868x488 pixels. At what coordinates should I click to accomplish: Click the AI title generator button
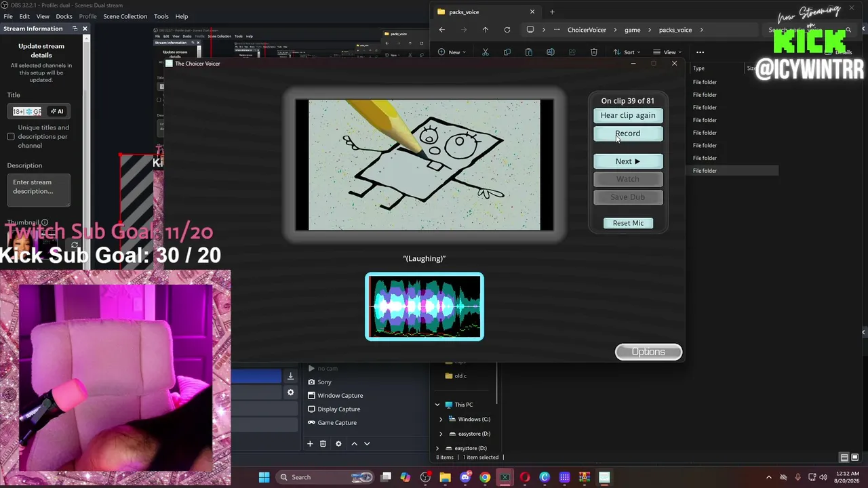coord(57,111)
